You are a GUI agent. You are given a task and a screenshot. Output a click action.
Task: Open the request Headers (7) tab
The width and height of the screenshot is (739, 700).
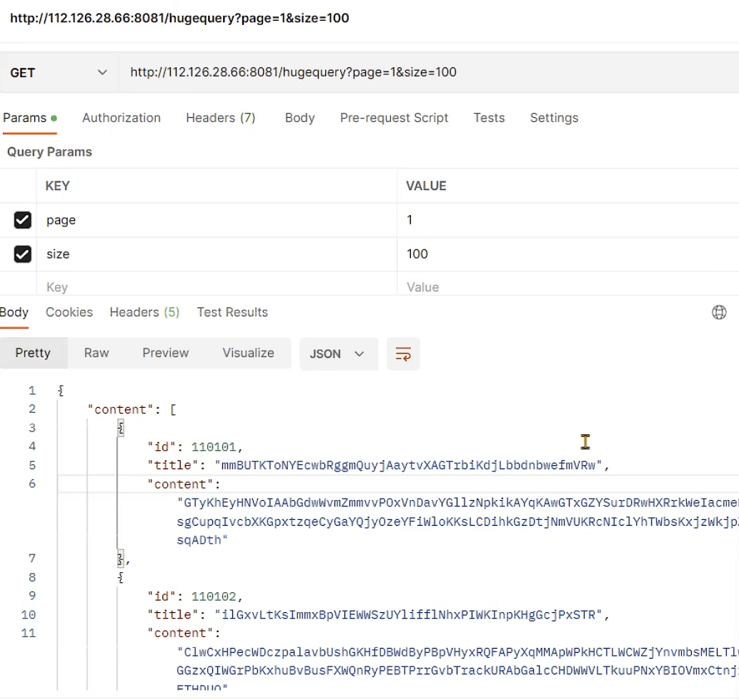click(x=221, y=118)
